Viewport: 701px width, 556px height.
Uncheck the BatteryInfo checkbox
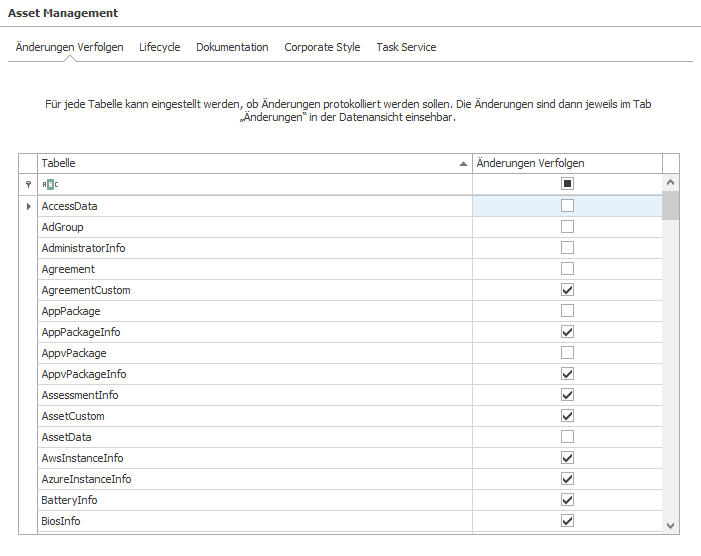tap(567, 500)
